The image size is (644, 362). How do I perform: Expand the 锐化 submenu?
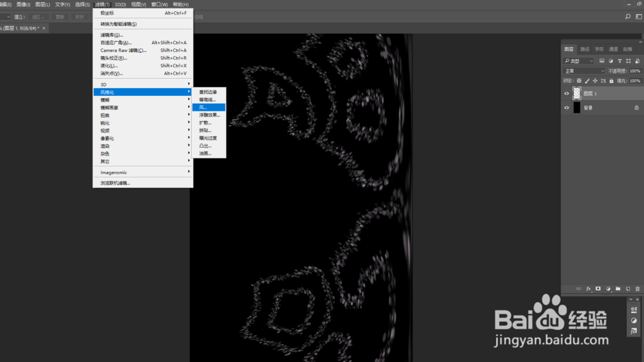(x=143, y=123)
